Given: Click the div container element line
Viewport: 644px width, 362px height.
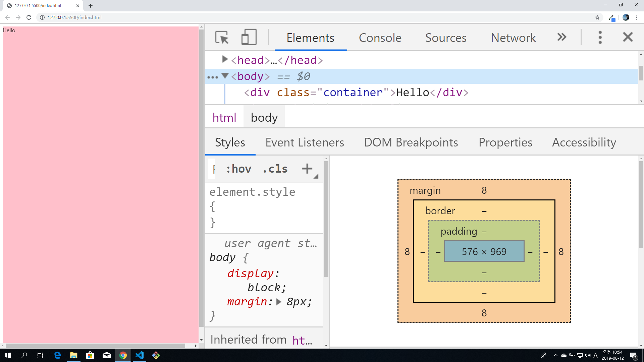Looking at the screenshot, I should (356, 93).
